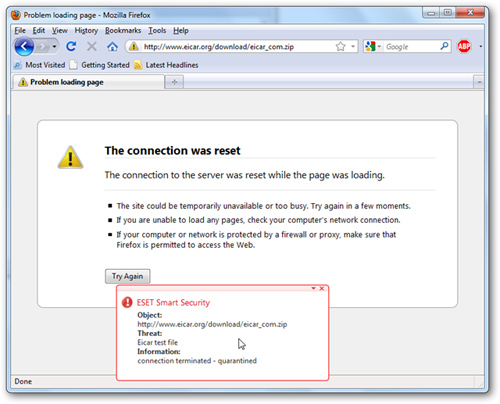500x404 pixels.
Task: Open a new tab with plus button
Action: 174,82
